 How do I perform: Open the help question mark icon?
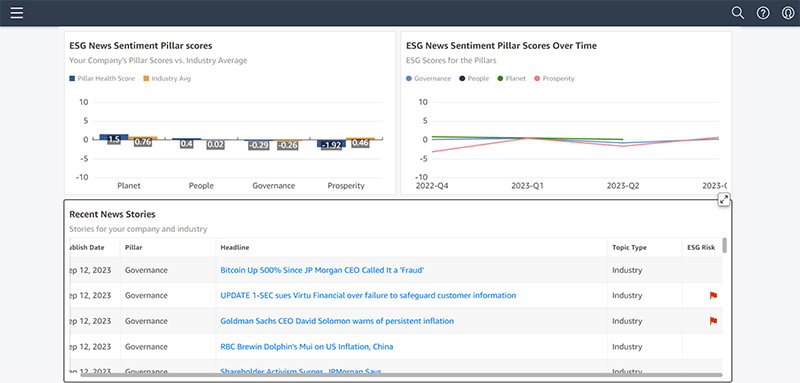(763, 13)
